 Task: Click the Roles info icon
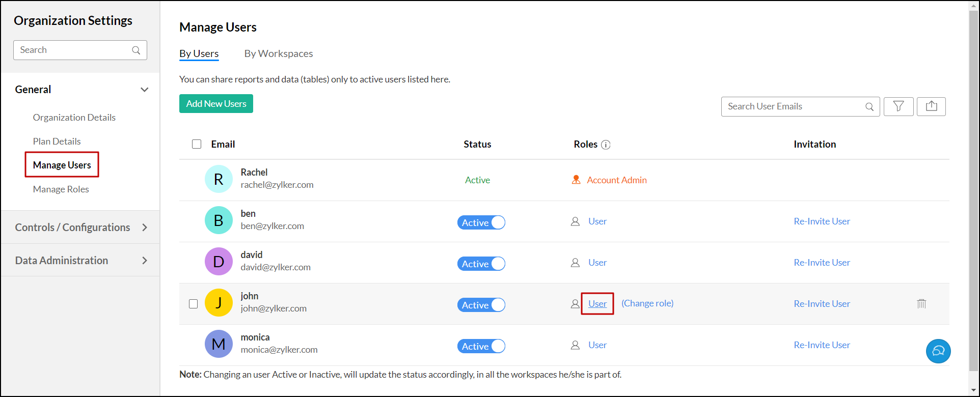point(606,145)
